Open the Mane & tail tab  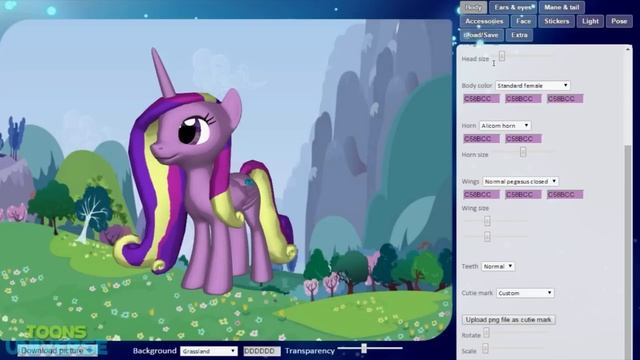pos(562,7)
